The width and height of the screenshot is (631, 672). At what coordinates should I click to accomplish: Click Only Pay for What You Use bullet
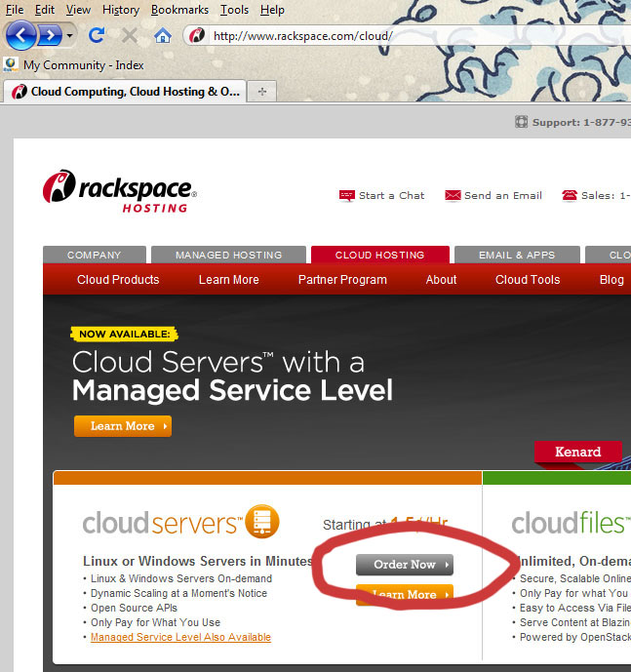[x=156, y=622]
